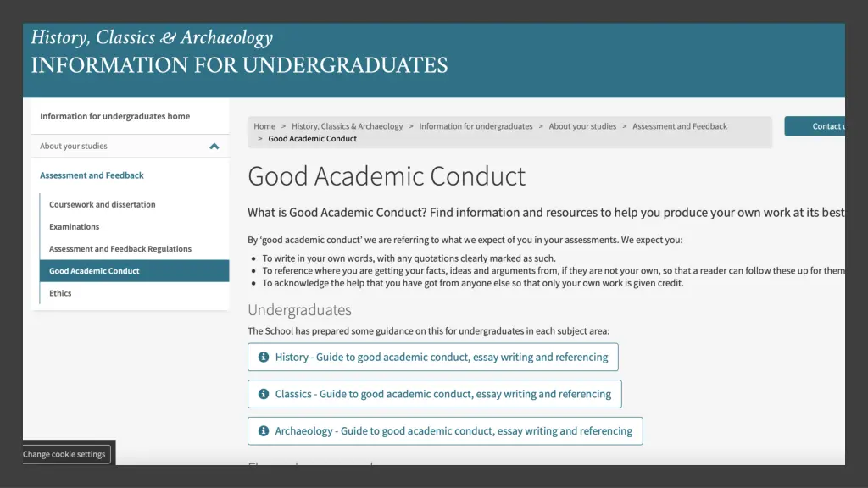Screen dimensions: 868x488
Task: Open Coursework and dissertation page
Action: (x=103, y=205)
